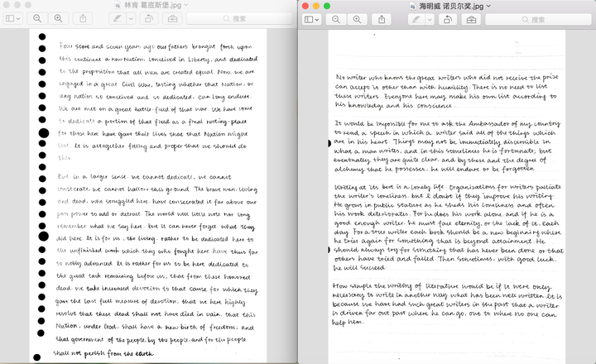The width and height of the screenshot is (596, 364).
Task: Select the highlight pen in right window
Action: point(416,19)
